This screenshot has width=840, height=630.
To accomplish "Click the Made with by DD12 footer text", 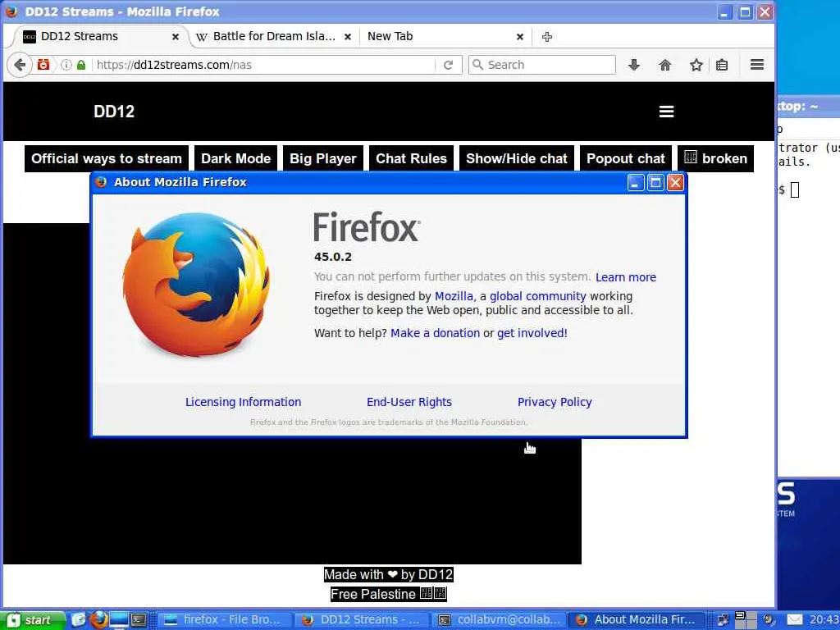I will tap(388, 574).
